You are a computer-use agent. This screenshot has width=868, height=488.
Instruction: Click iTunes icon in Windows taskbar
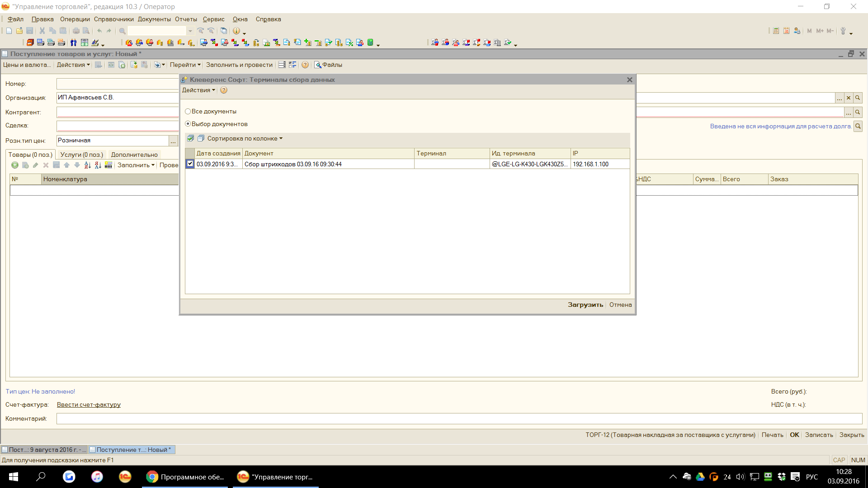click(x=97, y=477)
